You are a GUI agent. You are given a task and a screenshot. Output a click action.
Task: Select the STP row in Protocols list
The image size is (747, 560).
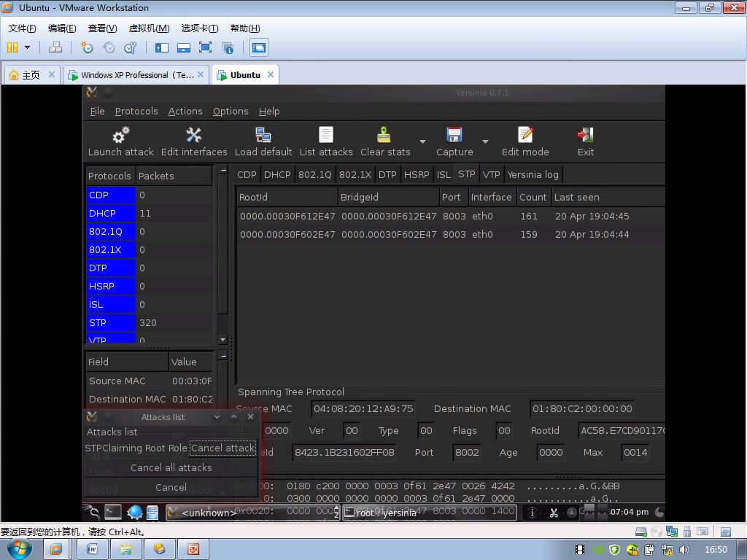(149, 323)
